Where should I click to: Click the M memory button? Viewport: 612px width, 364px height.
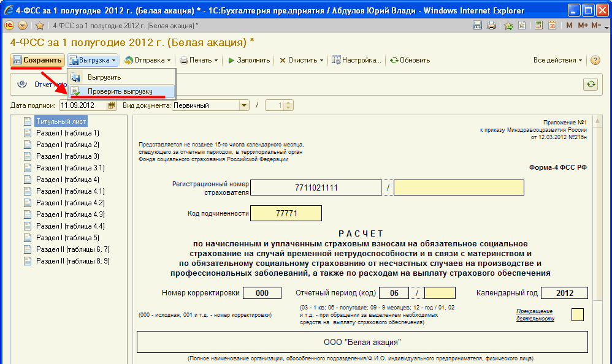pyautogui.click(x=569, y=26)
